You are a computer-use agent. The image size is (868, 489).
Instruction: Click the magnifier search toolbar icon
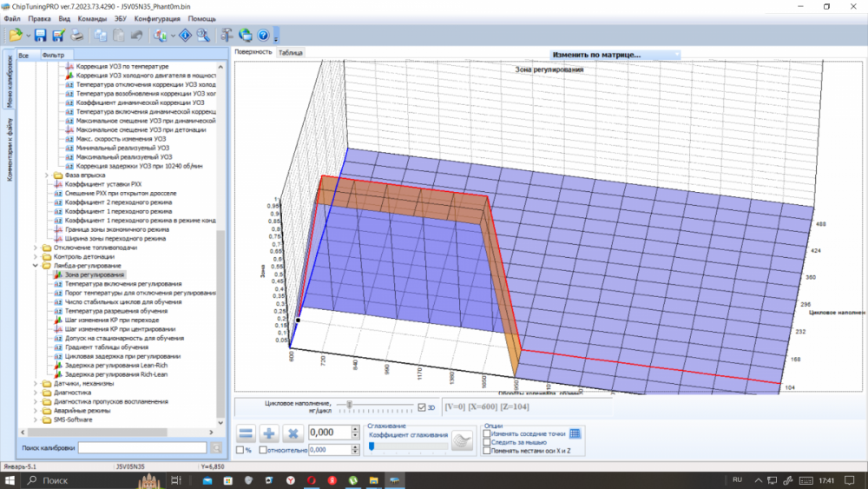coord(202,36)
